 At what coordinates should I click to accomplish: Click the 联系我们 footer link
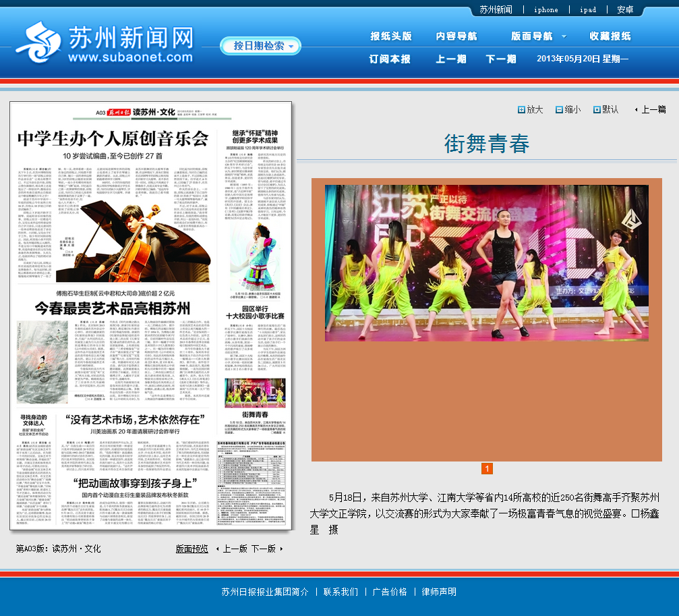coord(341,592)
